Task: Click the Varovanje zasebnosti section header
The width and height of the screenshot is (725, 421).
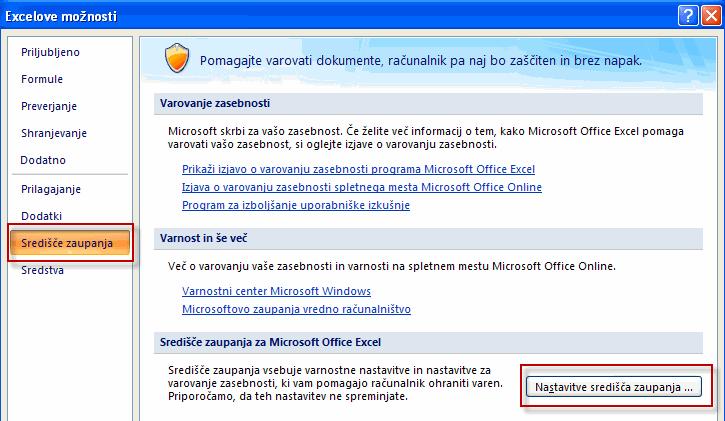Action: point(428,104)
